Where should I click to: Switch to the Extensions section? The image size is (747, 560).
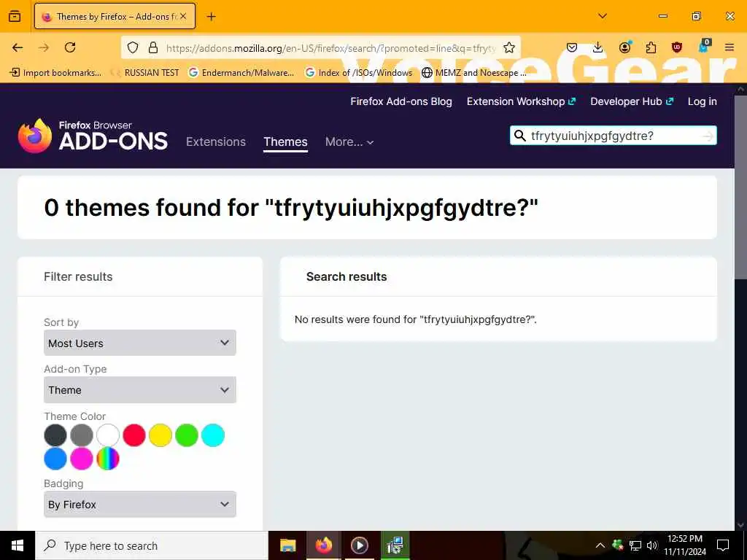[216, 142]
